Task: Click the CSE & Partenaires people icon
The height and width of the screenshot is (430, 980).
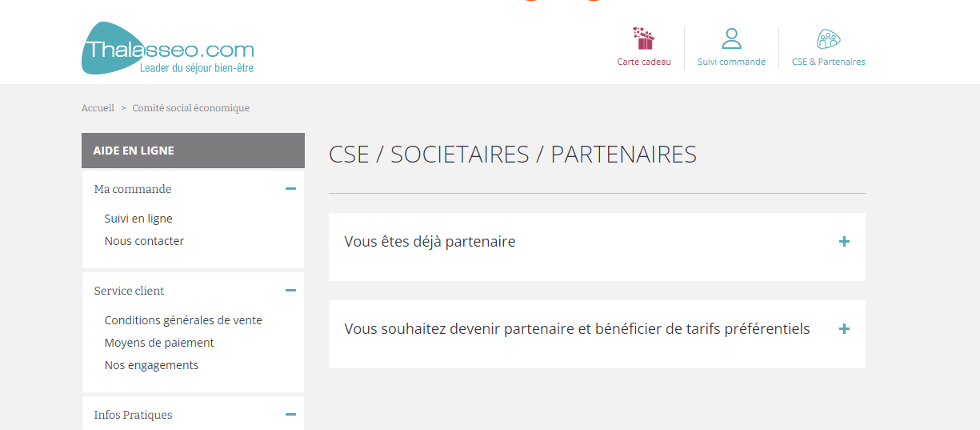Action: [x=828, y=38]
